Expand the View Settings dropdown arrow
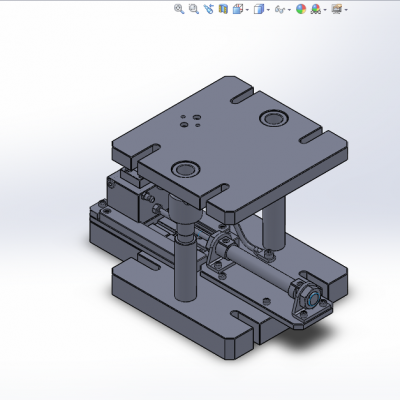400x400 pixels. click(x=346, y=10)
